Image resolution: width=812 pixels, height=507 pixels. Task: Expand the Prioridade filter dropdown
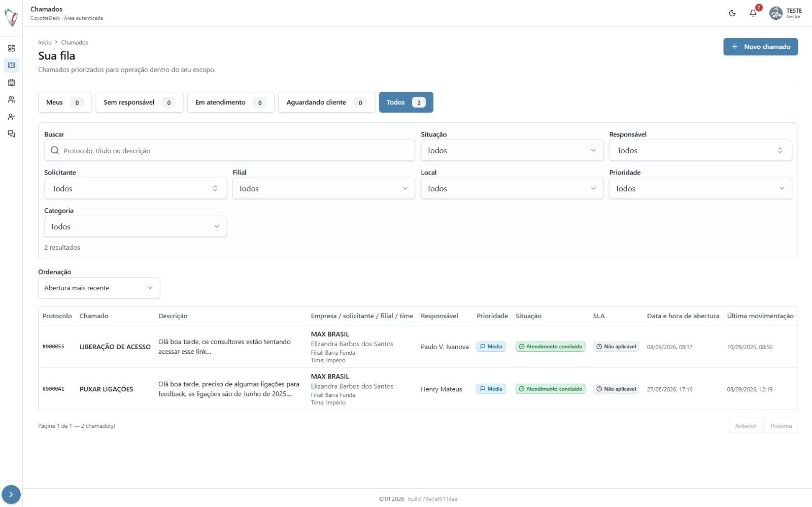click(x=700, y=188)
